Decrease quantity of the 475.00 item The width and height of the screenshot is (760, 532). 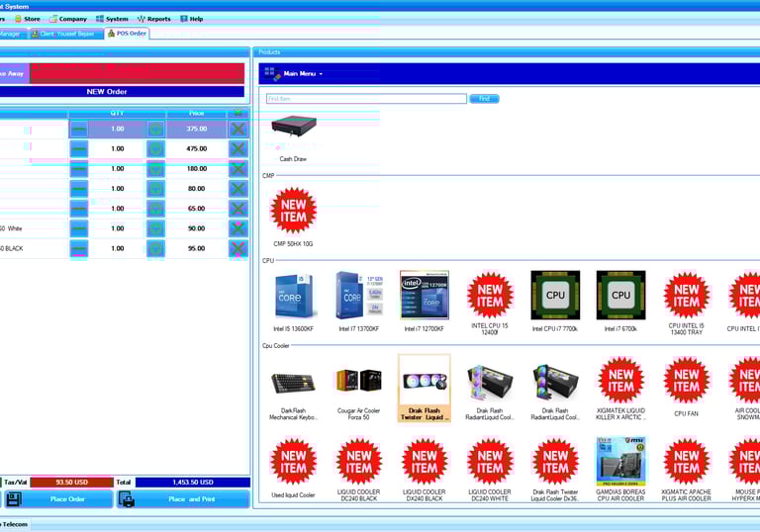pyautogui.click(x=78, y=149)
